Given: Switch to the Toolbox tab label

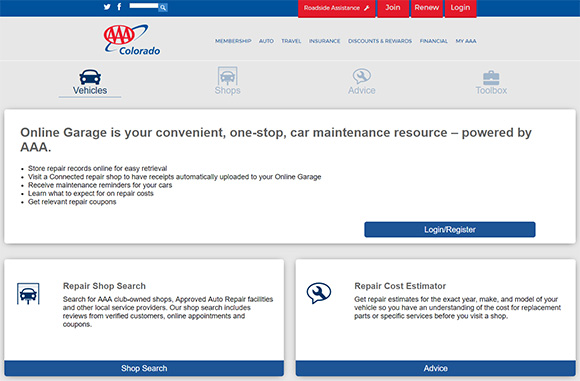Looking at the screenshot, I should pos(491,90).
